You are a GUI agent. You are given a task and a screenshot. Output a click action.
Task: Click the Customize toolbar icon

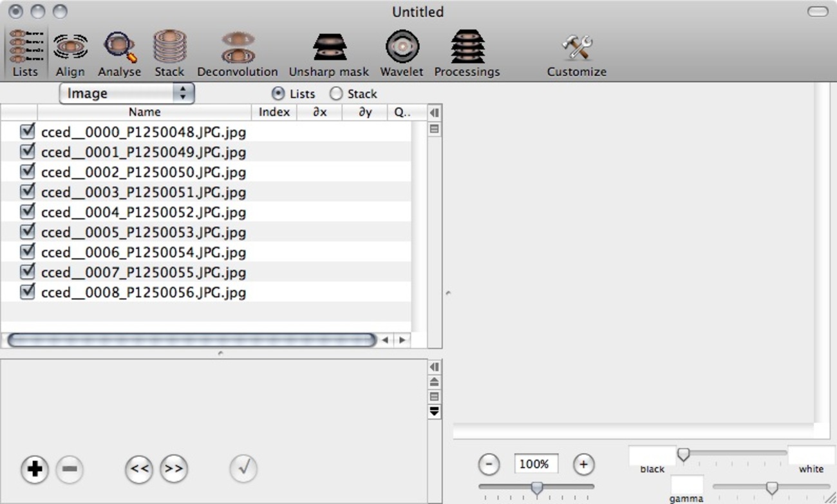(577, 53)
